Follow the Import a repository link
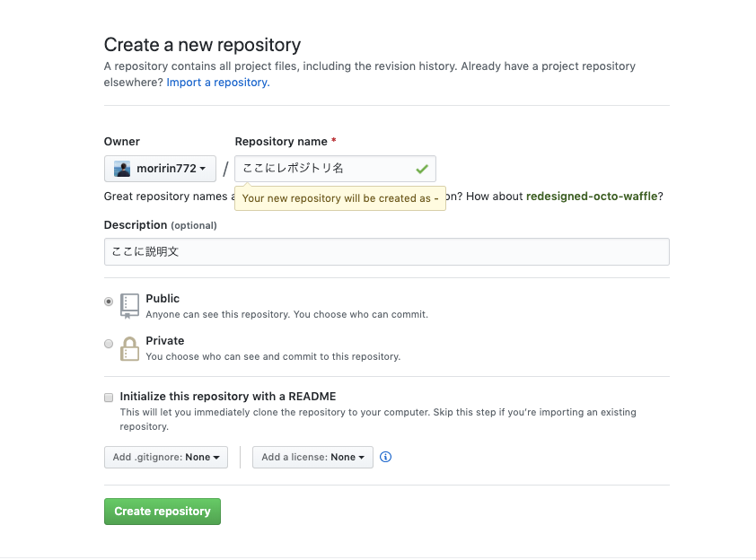 [x=218, y=83]
